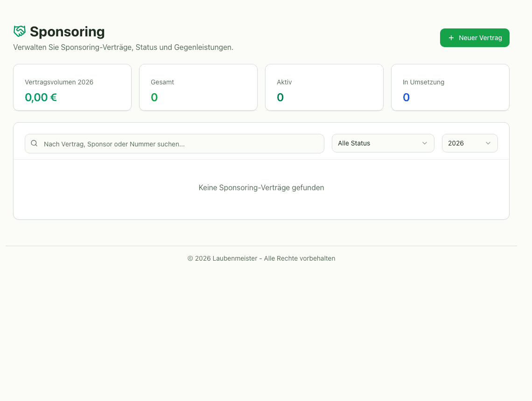The height and width of the screenshot is (401, 532).
Task: Click the Aktiv statistics card
Action: (x=324, y=88)
